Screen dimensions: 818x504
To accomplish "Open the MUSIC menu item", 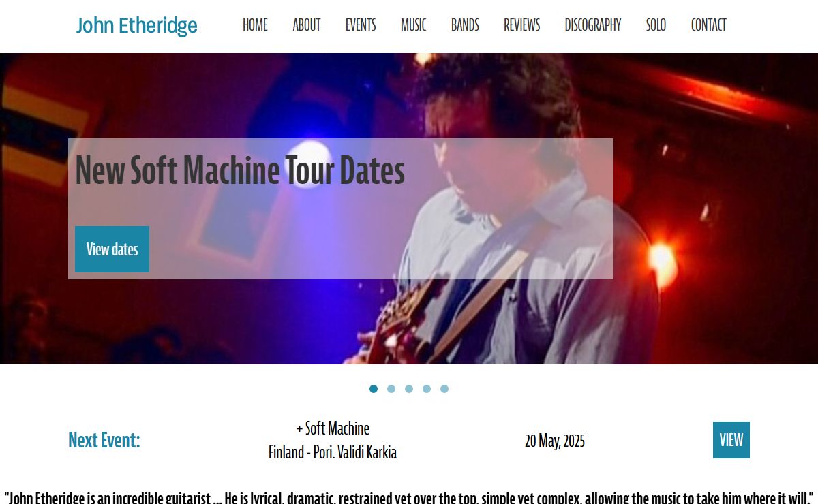I will [x=413, y=25].
